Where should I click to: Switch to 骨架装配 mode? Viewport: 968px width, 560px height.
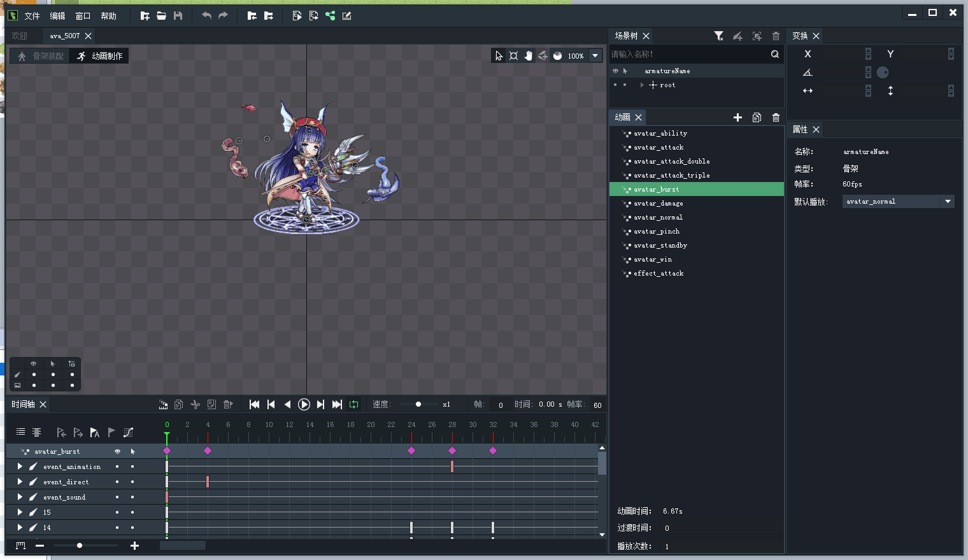pyautogui.click(x=40, y=56)
